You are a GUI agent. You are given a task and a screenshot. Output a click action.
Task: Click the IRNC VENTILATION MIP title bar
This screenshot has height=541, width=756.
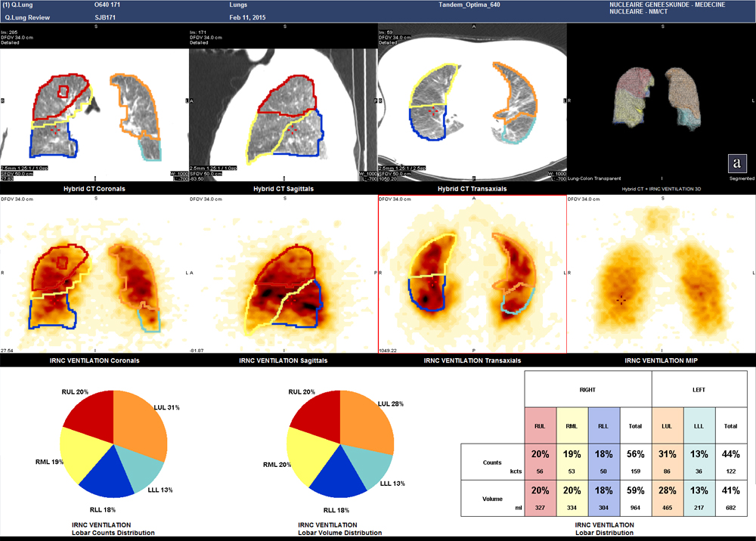click(x=661, y=360)
